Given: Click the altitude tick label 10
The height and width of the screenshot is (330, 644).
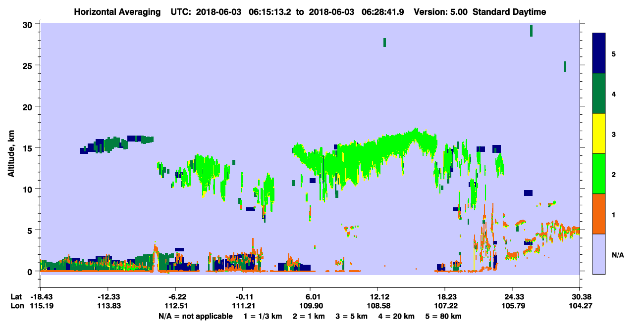Looking at the screenshot, I should (x=29, y=189).
